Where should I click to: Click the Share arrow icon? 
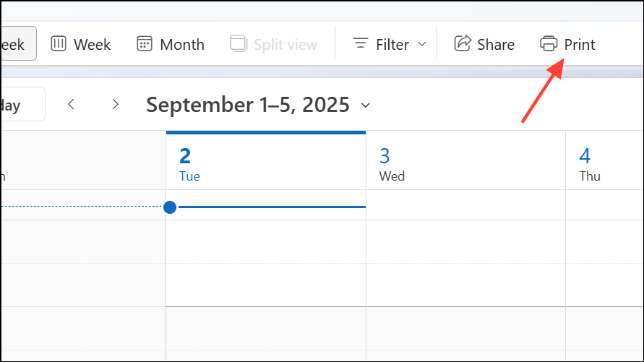click(x=463, y=43)
